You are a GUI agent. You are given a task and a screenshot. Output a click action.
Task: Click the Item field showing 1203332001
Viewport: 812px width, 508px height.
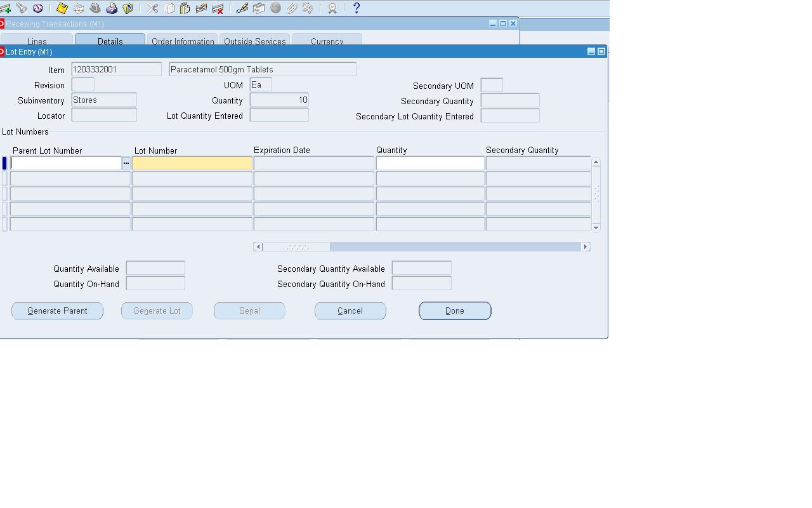click(x=117, y=69)
